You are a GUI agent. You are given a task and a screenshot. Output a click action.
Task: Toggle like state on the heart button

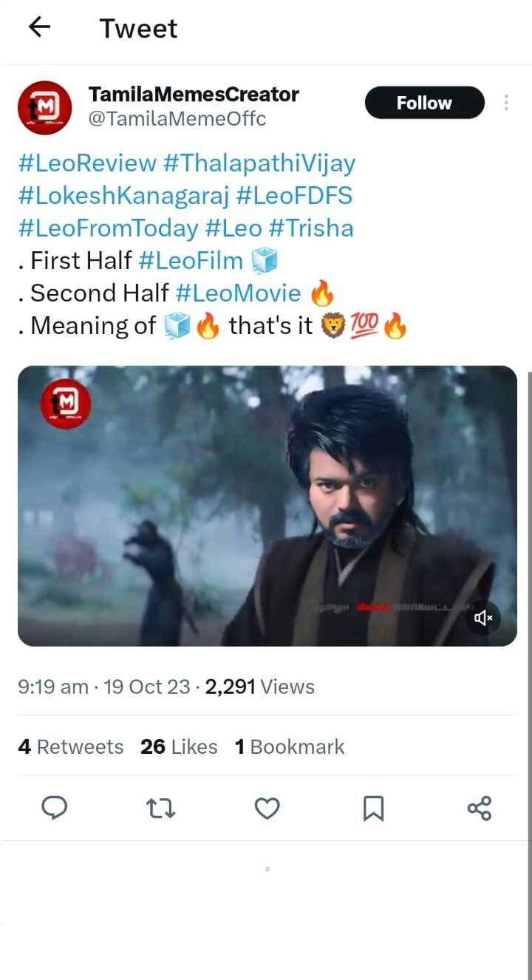[x=267, y=808]
